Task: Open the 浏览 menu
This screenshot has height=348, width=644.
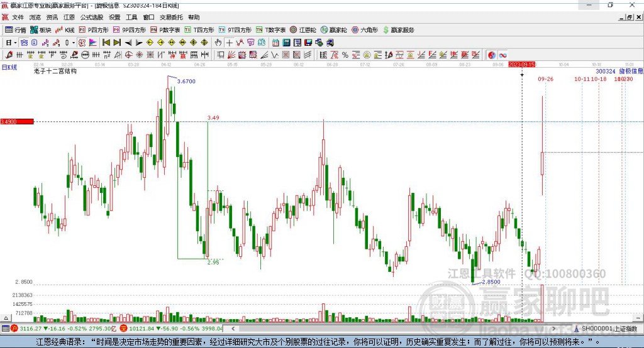Action: (35, 17)
